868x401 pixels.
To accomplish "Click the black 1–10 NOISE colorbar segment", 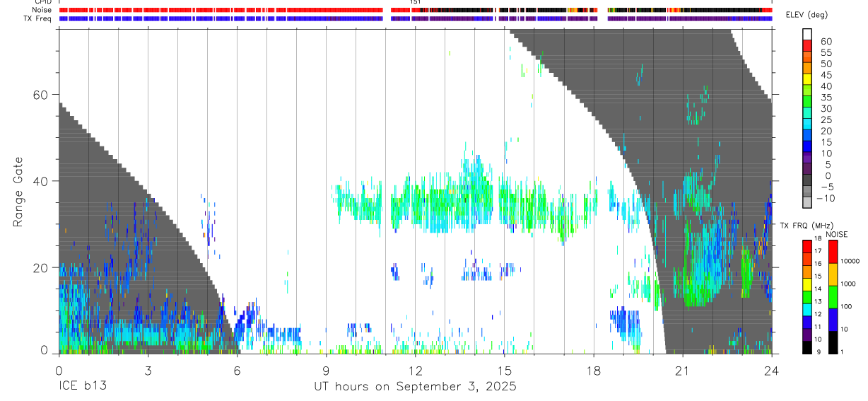I will pyautogui.click(x=833, y=342).
